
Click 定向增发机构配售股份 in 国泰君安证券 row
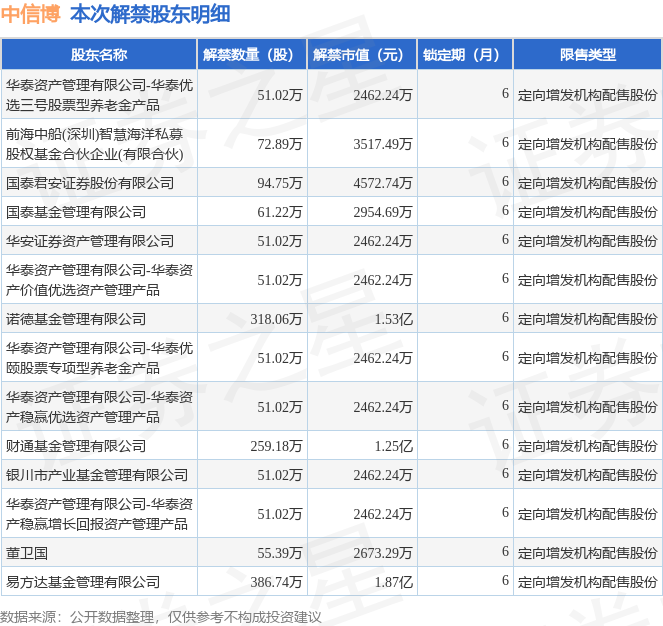tap(588, 183)
